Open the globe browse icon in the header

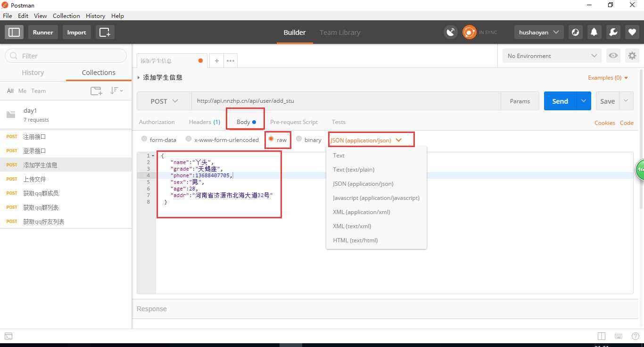point(575,32)
